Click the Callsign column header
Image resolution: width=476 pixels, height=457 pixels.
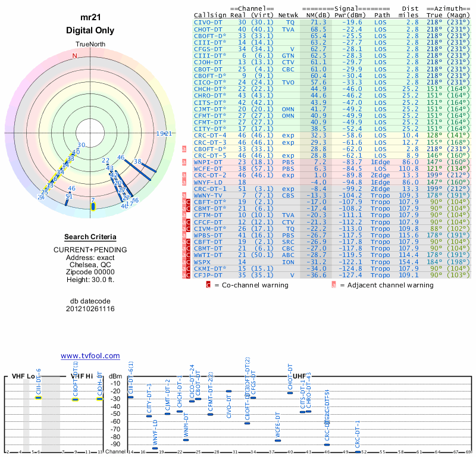tap(210, 15)
